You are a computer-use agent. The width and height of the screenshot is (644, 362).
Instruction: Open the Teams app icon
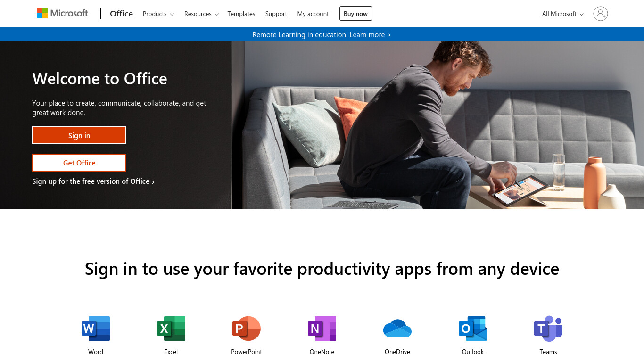click(x=548, y=329)
